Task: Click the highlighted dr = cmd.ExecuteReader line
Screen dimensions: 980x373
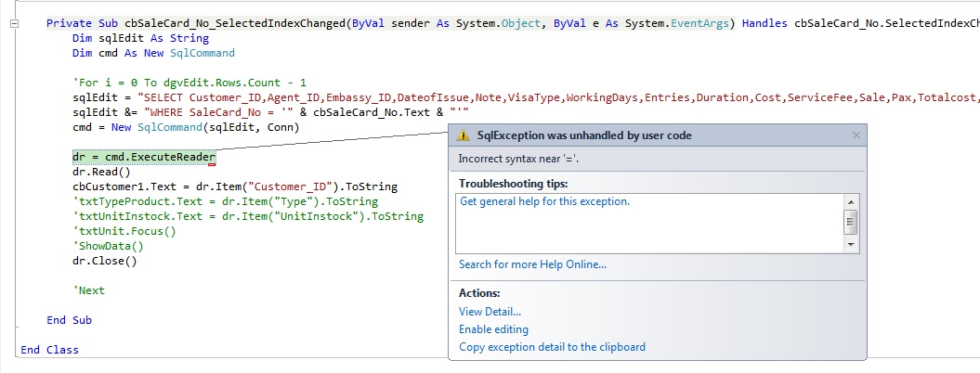Action: (143, 157)
